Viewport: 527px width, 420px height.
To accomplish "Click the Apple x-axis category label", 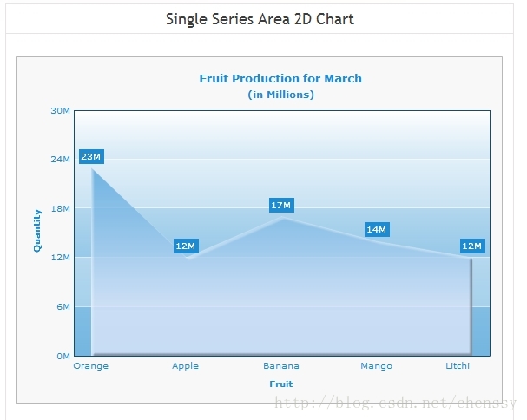I will tap(186, 366).
